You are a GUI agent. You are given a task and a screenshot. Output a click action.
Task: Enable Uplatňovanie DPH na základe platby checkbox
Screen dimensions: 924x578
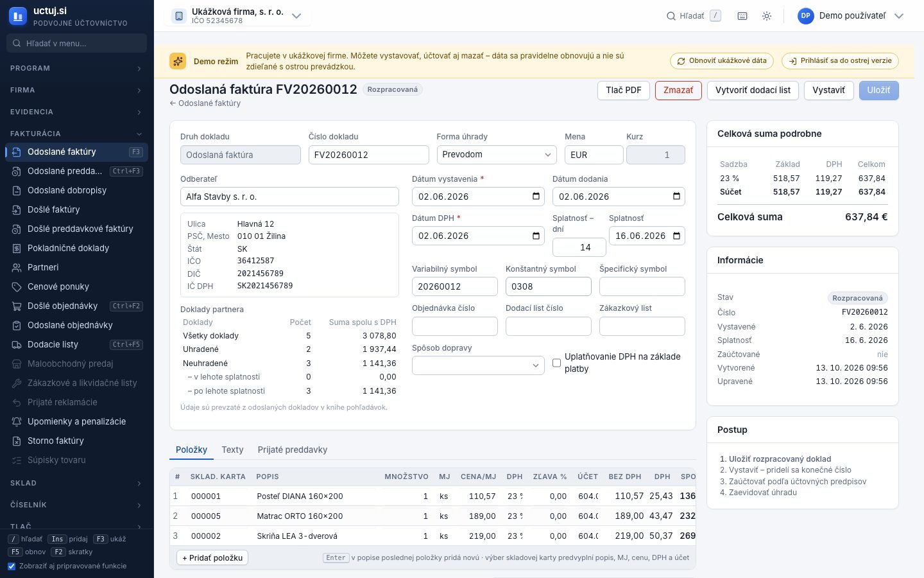tap(557, 363)
